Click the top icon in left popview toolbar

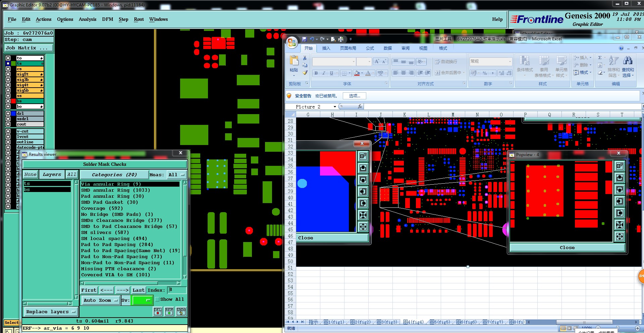[363, 156]
